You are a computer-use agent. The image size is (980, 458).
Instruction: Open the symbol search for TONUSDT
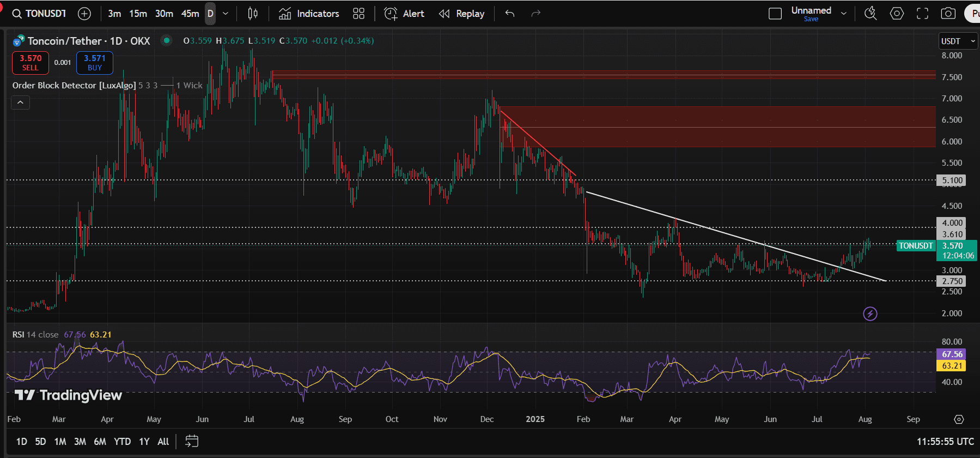pyautogui.click(x=39, y=14)
